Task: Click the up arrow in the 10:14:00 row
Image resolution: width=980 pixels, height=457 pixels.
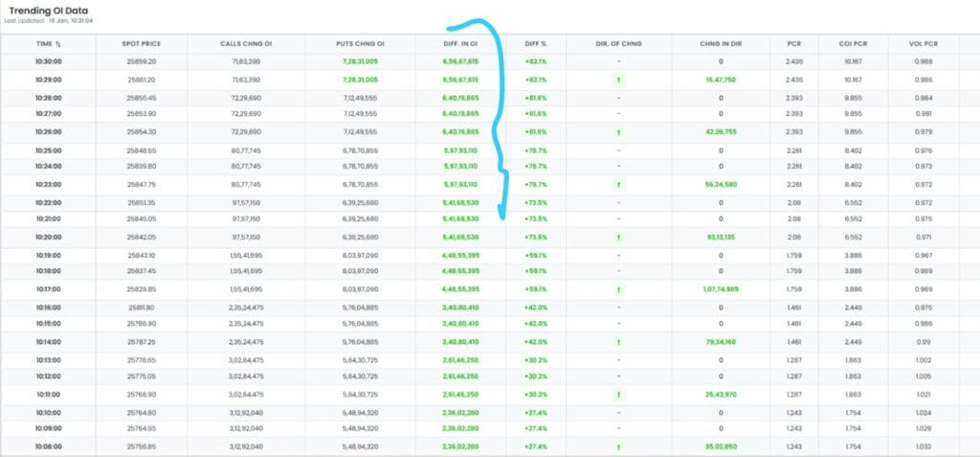Action: [619, 340]
